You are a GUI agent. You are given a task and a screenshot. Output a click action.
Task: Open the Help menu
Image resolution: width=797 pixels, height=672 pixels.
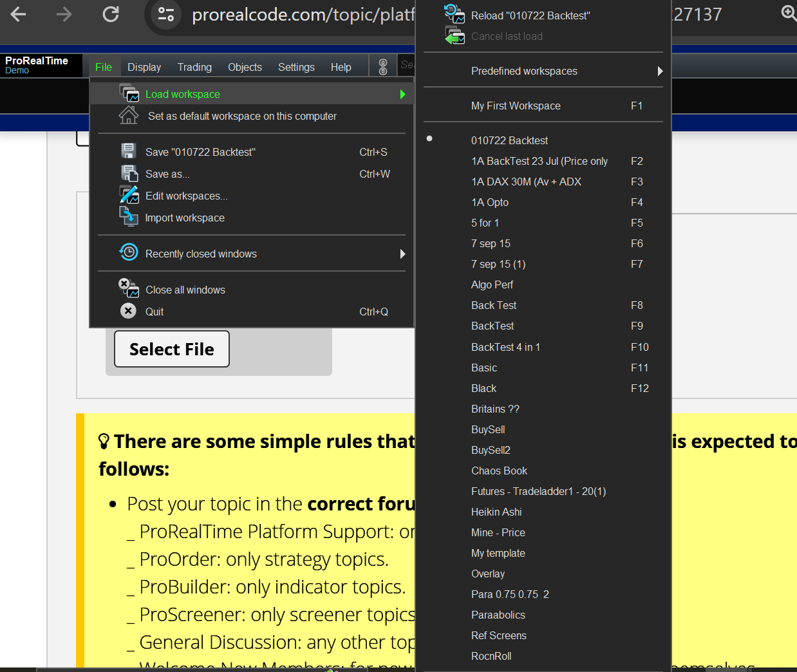[x=341, y=67]
